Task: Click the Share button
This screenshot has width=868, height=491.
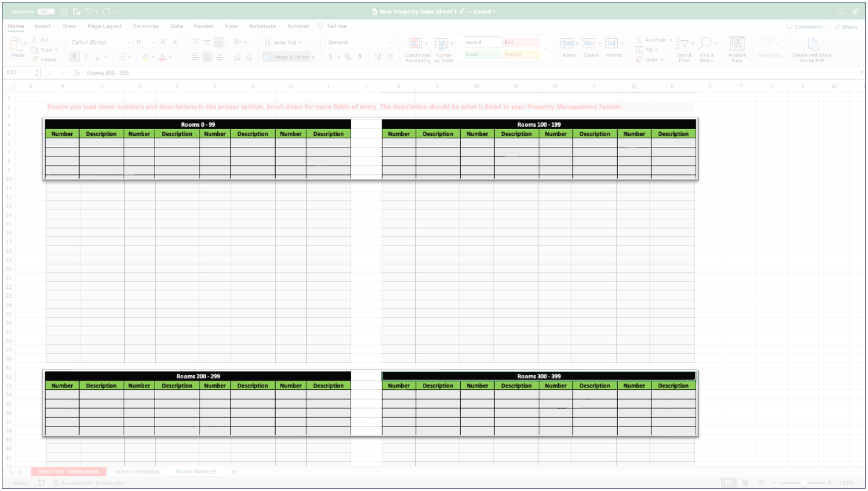Action: [845, 27]
